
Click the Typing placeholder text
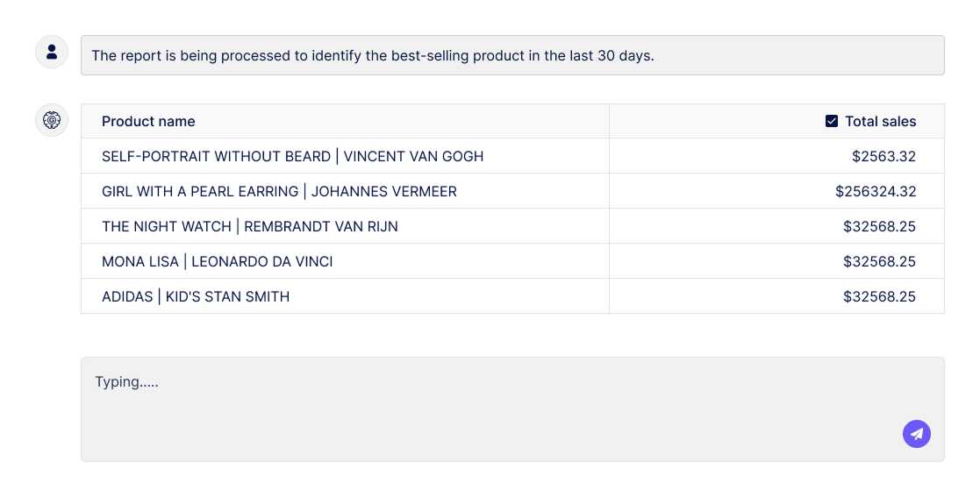click(127, 382)
